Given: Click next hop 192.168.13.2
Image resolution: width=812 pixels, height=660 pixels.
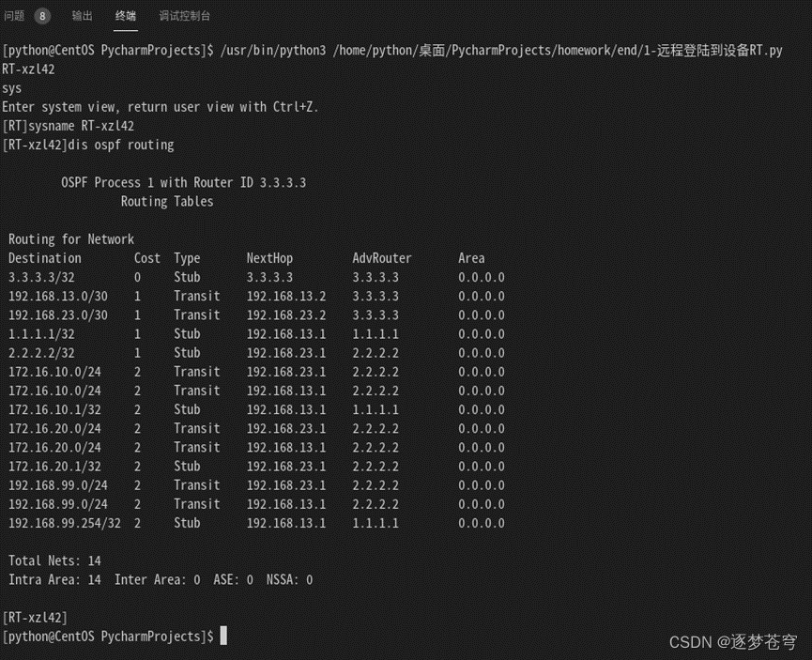Looking at the screenshot, I should (x=286, y=297).
